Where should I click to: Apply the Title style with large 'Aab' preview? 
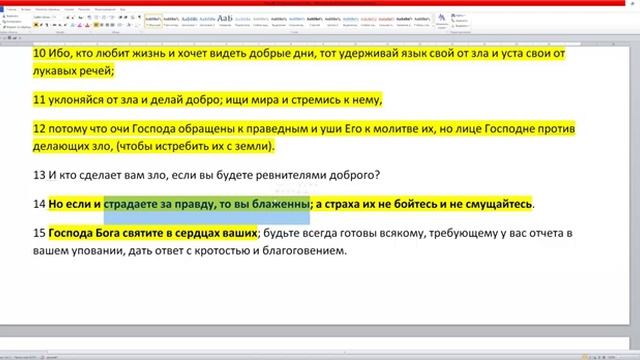[225, 21]
